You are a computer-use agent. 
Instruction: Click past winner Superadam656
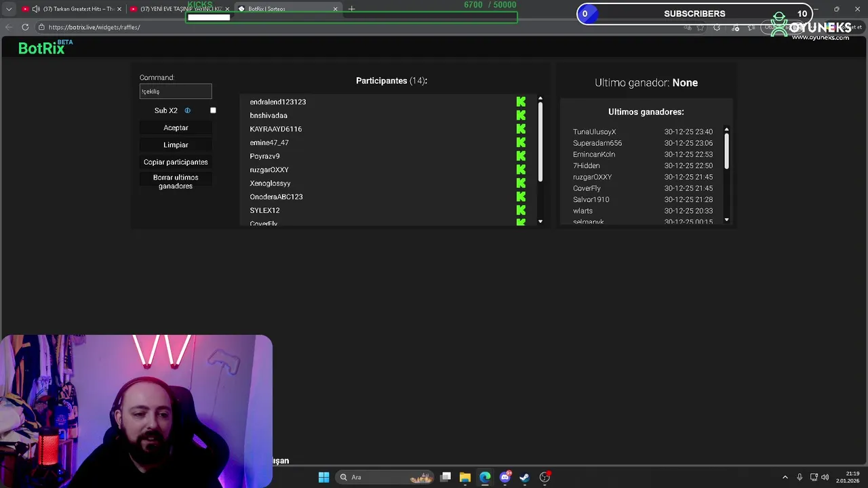pos(597,143)
